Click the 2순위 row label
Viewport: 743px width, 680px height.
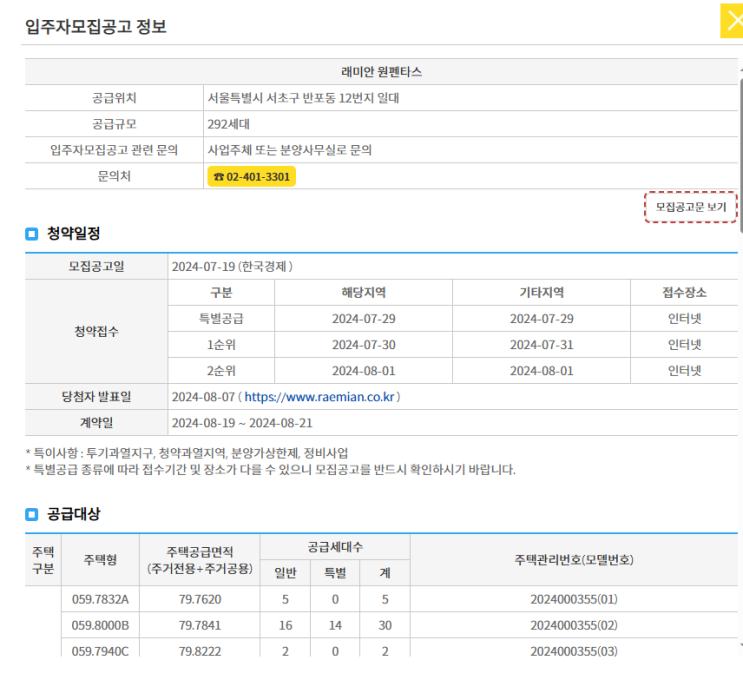coord(221,371)
